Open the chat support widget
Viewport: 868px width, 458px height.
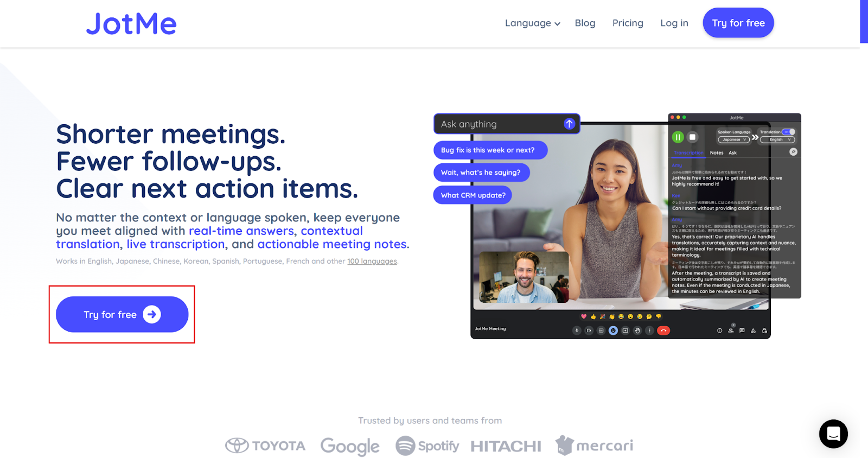pos(833,434)
